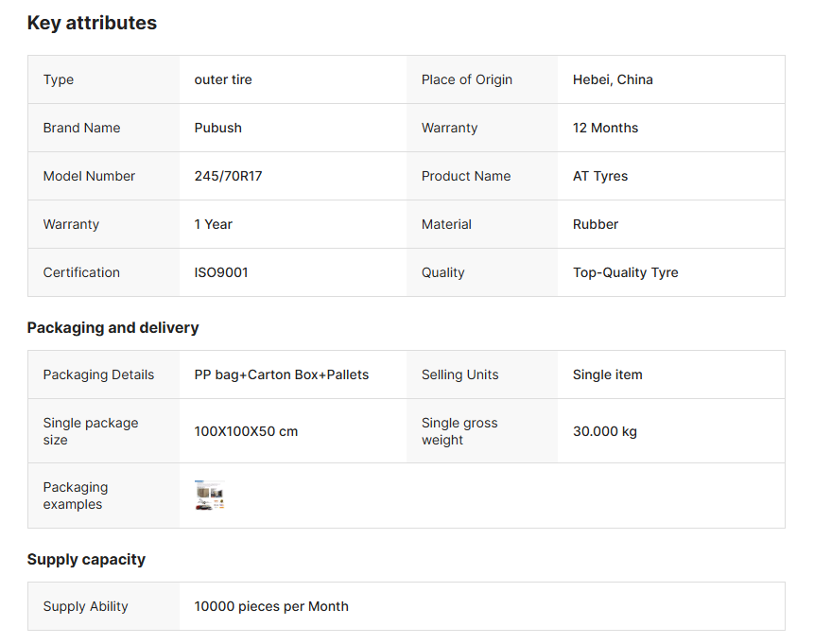Click the Key attributes heading

click(x=92, y=24)
